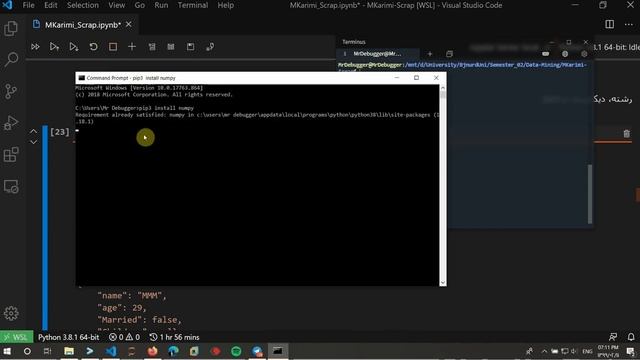Screen dimensions: 640x360
Task: Delete cell using the trash icon
Action: 627,133
